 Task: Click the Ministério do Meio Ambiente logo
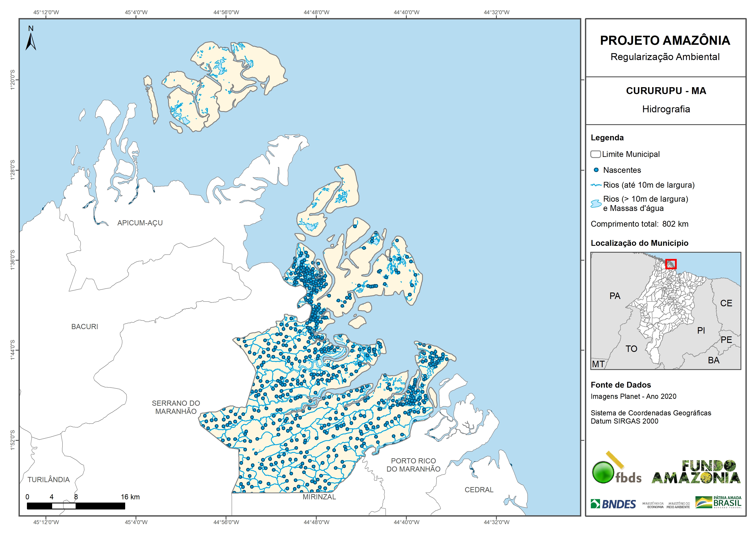pos(678,505)
